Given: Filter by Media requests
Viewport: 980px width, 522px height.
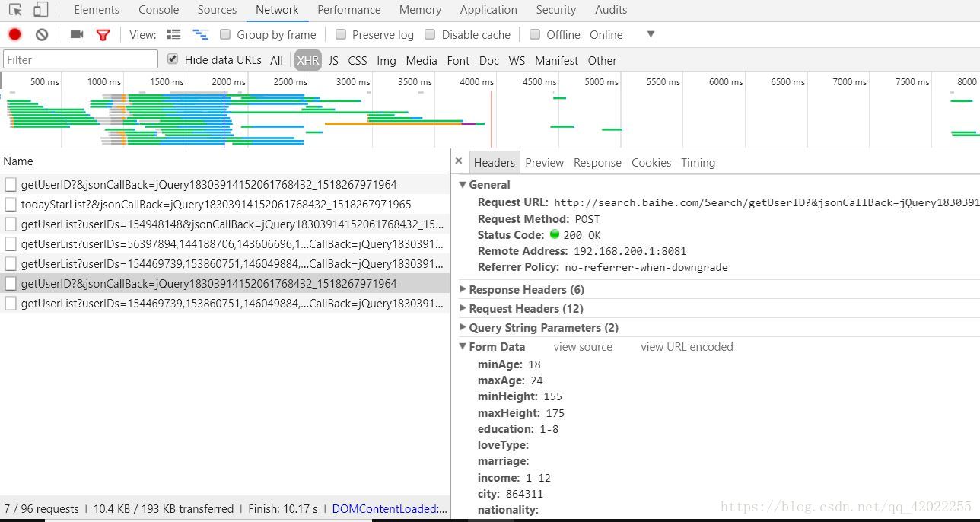Looking at the screenshot, I should (x=422, y=60).
